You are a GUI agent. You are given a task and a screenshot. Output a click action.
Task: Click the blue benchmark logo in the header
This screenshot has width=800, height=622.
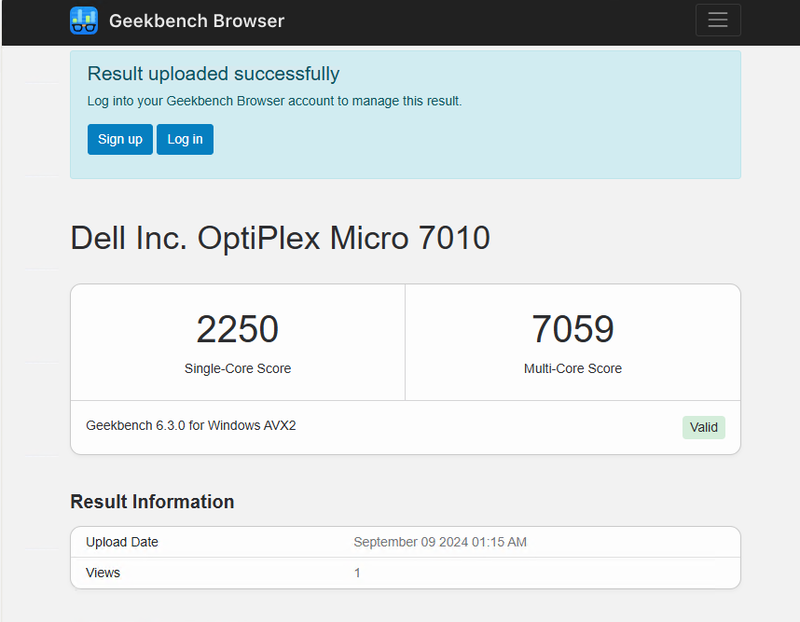point(84,20)
